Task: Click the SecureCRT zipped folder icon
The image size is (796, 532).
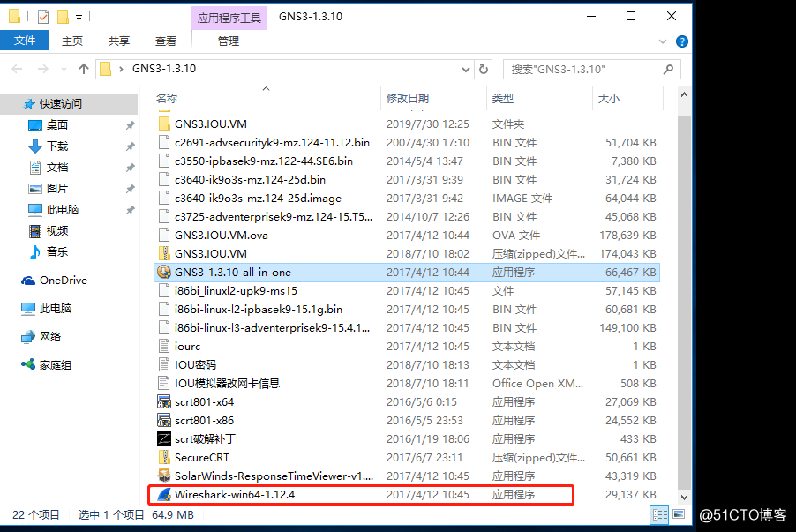Action: pyautogui.click(x=164, y=457)
